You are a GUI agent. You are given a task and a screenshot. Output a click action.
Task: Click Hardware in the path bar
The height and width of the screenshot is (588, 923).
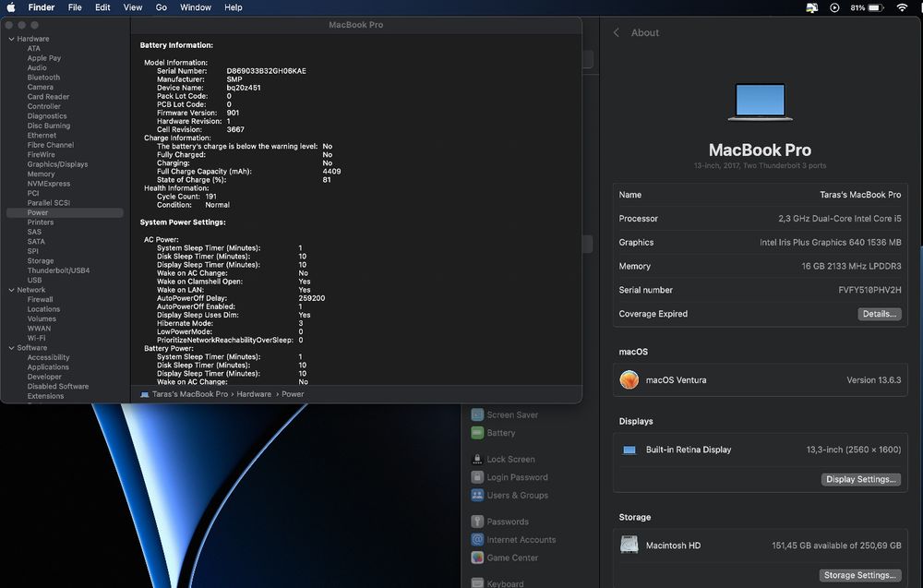[x=254, y=394]
